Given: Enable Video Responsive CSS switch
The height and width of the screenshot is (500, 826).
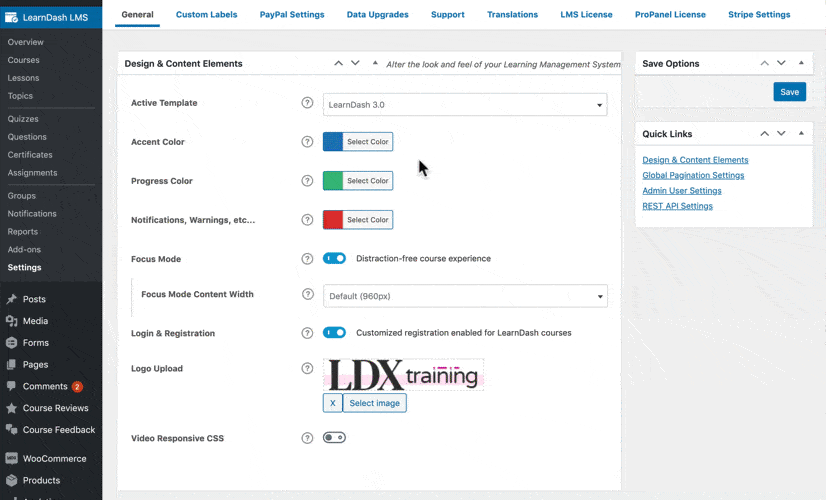Looking at the screenshot, I should pos(334,438).
